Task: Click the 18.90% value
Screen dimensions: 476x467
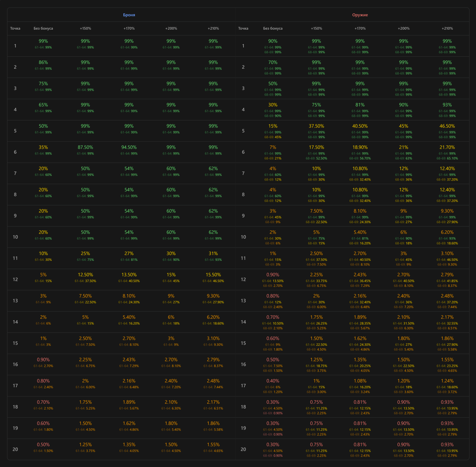Action: 360,148
